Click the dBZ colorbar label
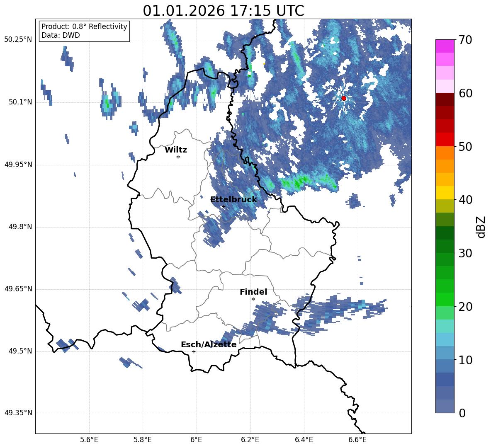 [x=481, y=227]
